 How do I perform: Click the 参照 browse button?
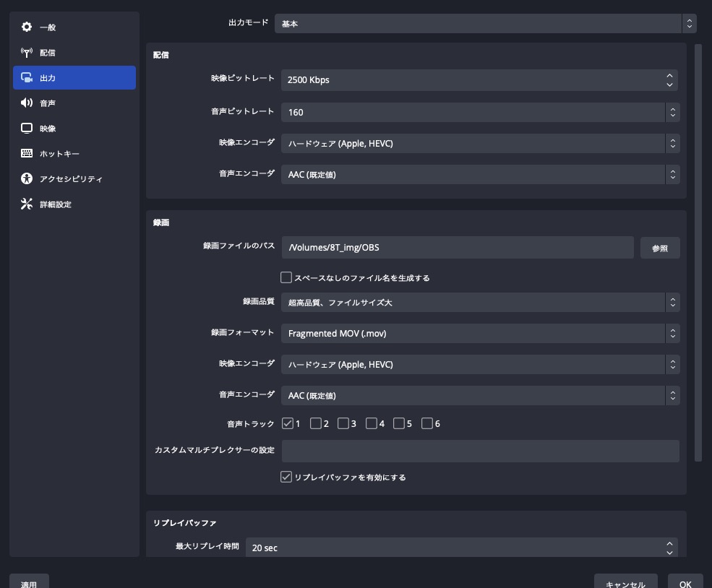click(660, 248)
